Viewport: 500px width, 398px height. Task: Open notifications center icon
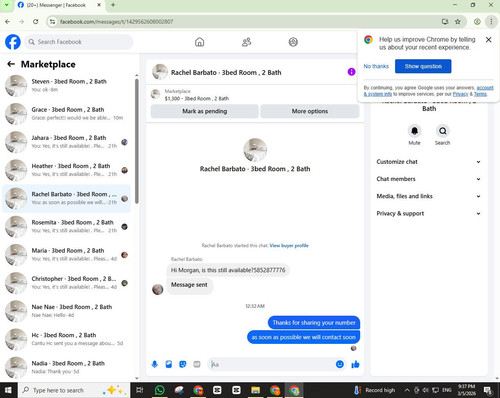(488, 390)
